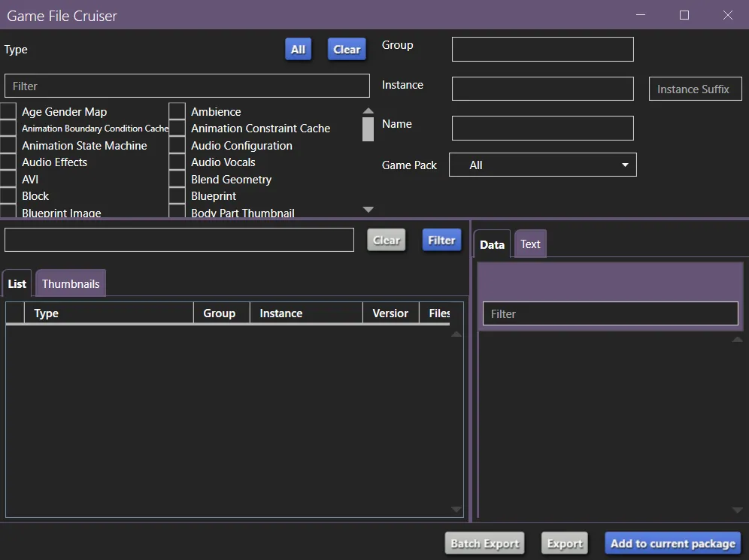The width and height of the screenshot is (749, 560).
Task: Clear the type selection
Action: (x=347, y=49)
